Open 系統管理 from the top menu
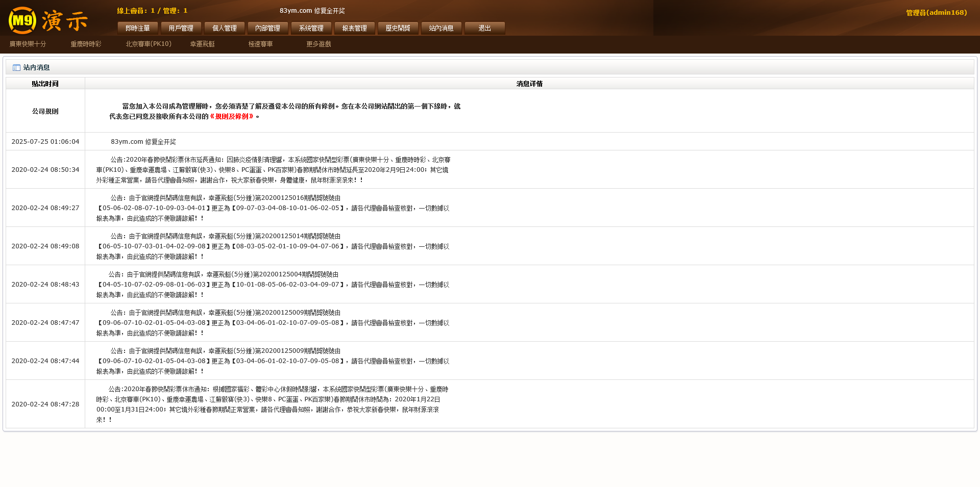The width and height of the screenshot is (980, 487). point(311,28)
